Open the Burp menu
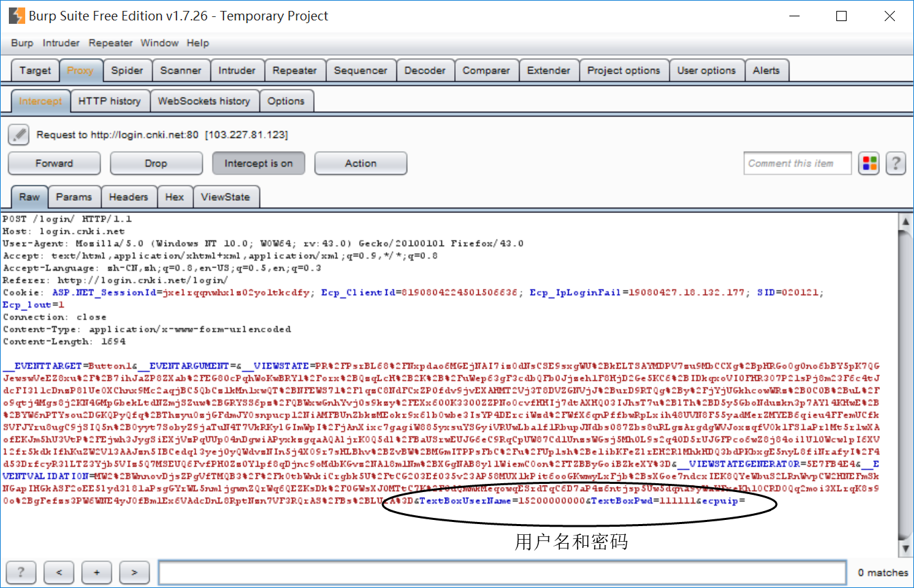 click(x=22, y=43)
